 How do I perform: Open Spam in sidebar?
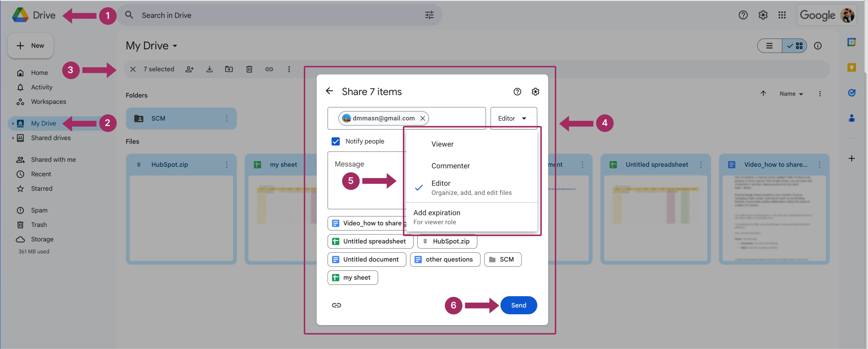click(39, 210)
